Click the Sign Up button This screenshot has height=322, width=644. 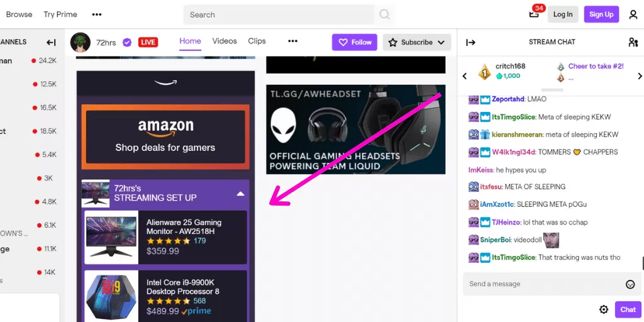[601, 14]
